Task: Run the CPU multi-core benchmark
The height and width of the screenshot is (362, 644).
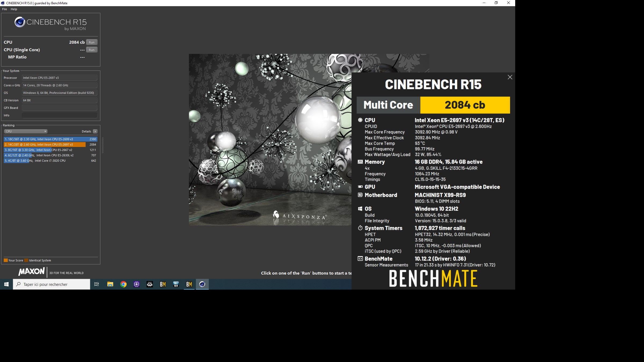Action: point(92,42)
